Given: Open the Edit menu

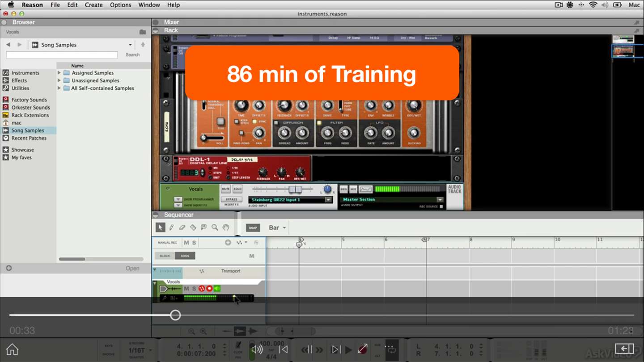Looking at the screenshot, I should 72,5.
